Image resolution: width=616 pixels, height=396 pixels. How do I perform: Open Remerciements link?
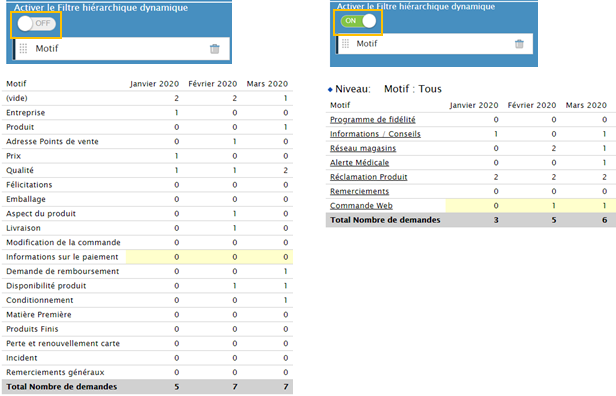coord(359,191)
